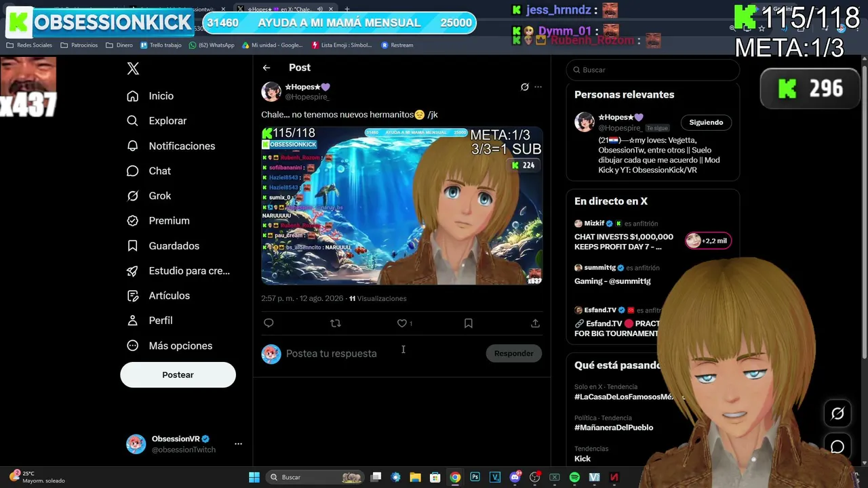Open Patrocinios bookmarks folder
This screenshot has height=488, width=868.
coord(79,45)
